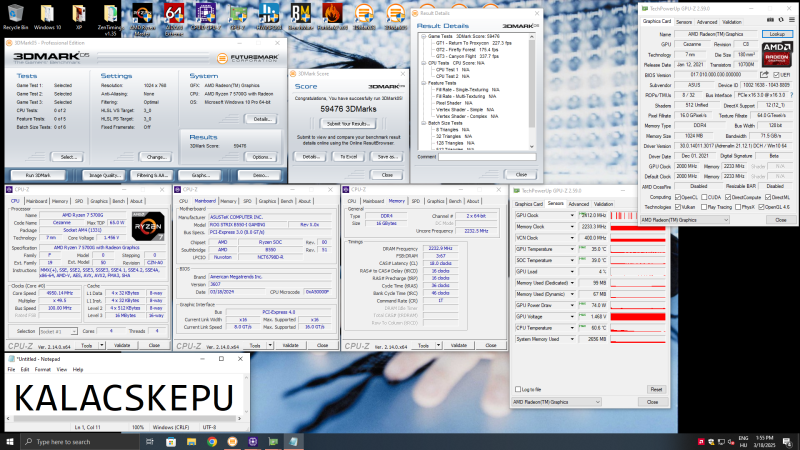Open the GPU-Z hamburger menu icon
The image size is (800, 450).
pos(792,20)
